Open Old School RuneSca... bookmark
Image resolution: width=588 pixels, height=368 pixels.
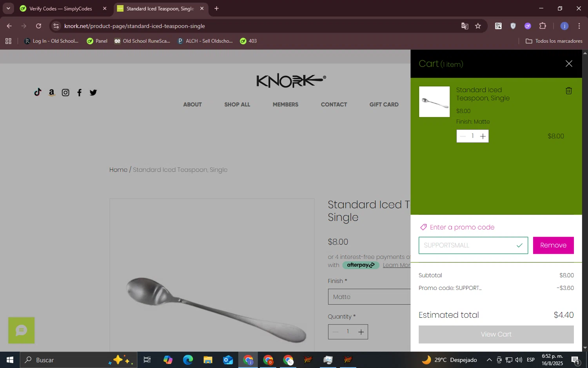[x=142, y=41]
